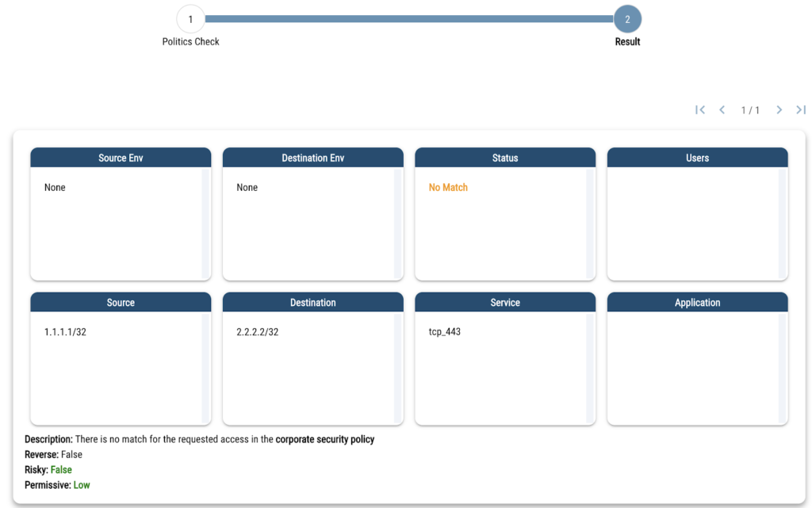812x508 pixels.
Task: Open the Users card header
Action: point(698,158)
